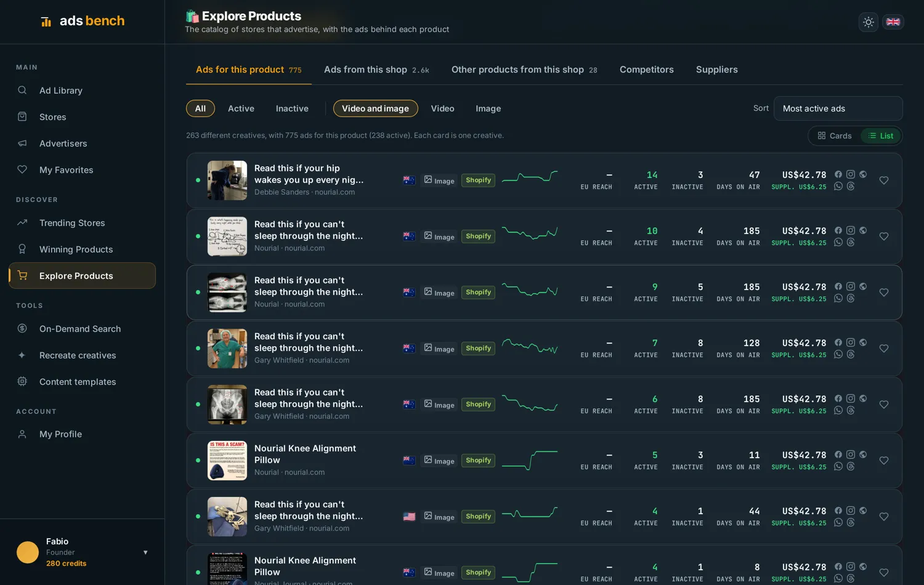
Task: Open the 'Ads for this product' tab
Action: click(249, 70)
